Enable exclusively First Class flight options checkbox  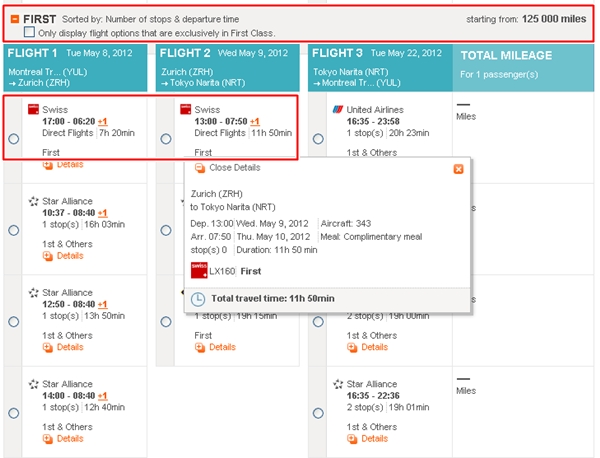point(29,32)
